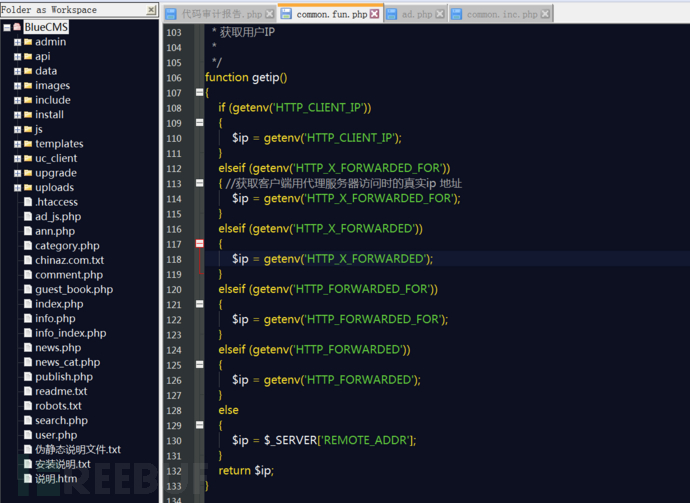Click the save-state icon on 代码审计报告.php tab

click(172, 15)
